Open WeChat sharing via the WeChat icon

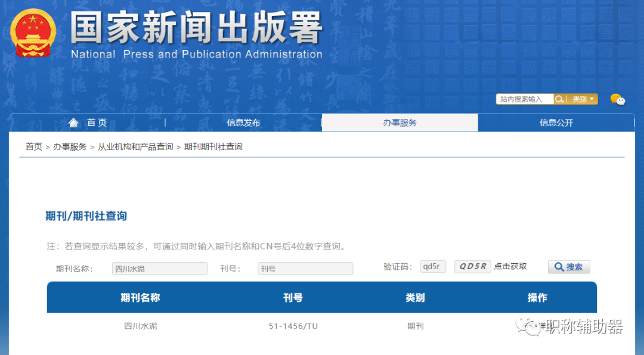618,99
